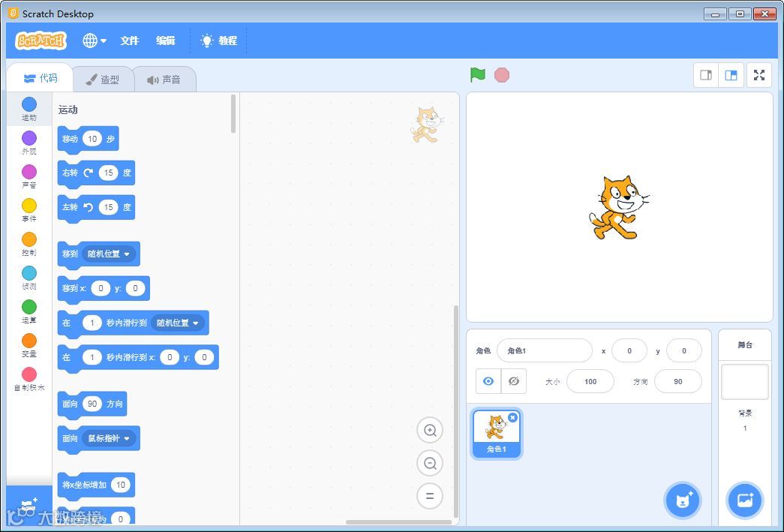Click value 90 in 面向 方向 block

92,404
